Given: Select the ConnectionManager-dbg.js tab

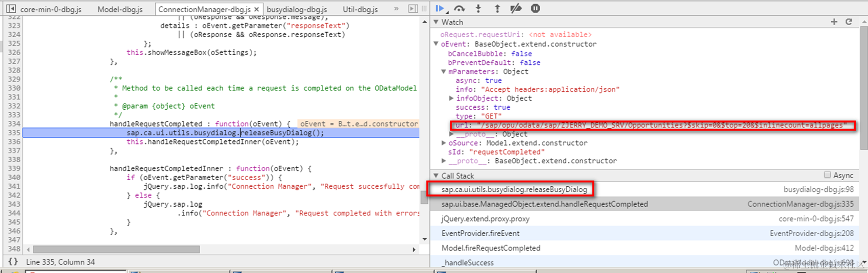Looking at the screenshot, I should click(x=204, y=9).
